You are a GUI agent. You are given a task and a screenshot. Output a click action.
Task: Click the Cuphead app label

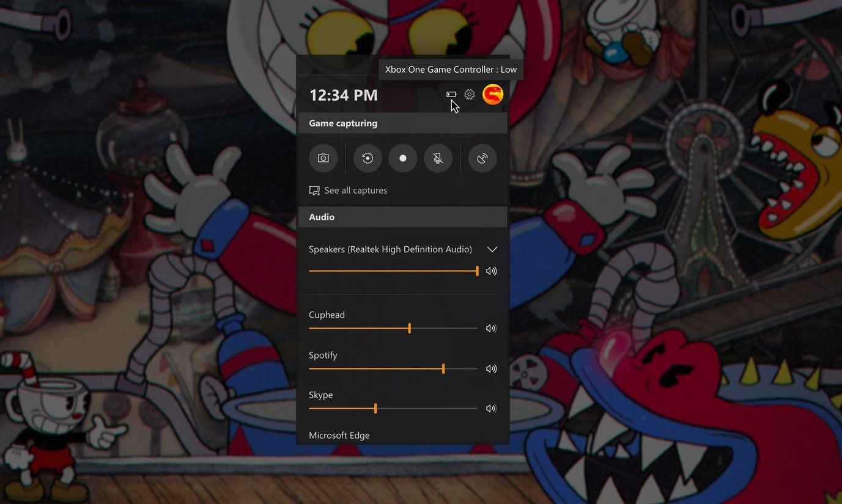pos(327,315)
